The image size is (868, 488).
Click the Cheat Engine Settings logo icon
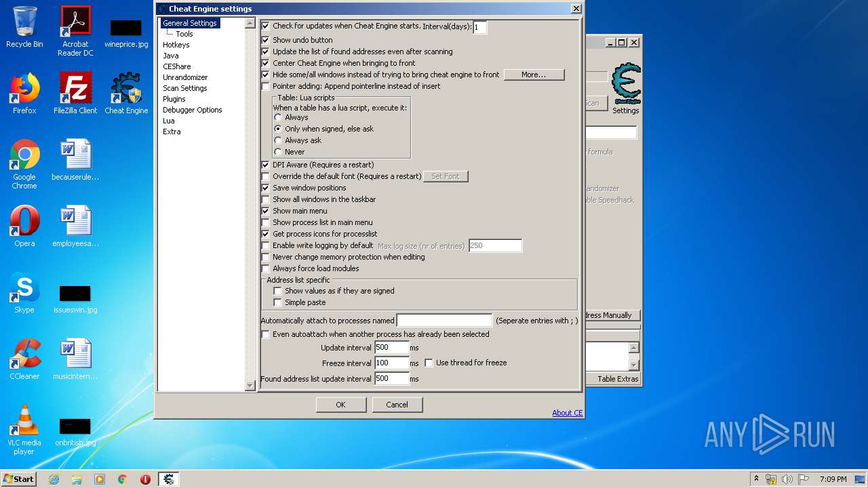pyautogui.click(x=626, y=84)
